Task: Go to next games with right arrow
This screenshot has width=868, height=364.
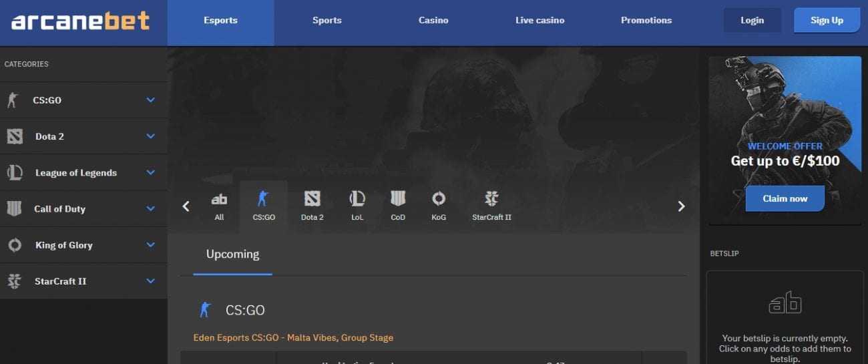Action: [681, 206]
